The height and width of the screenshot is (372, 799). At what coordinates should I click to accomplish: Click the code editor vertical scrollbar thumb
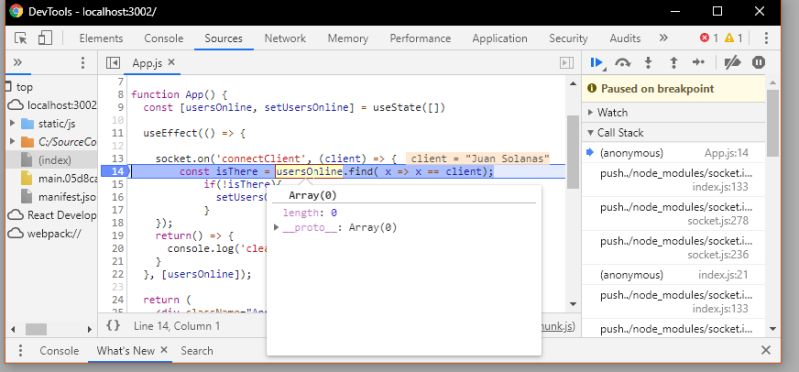point(573,152)
